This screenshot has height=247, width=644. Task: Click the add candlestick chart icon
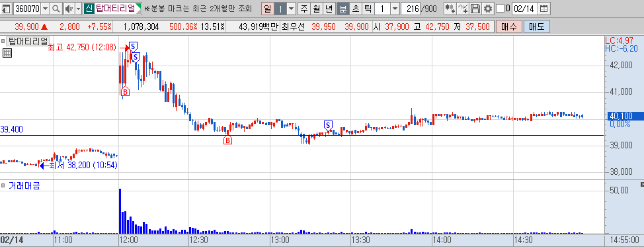450,8
